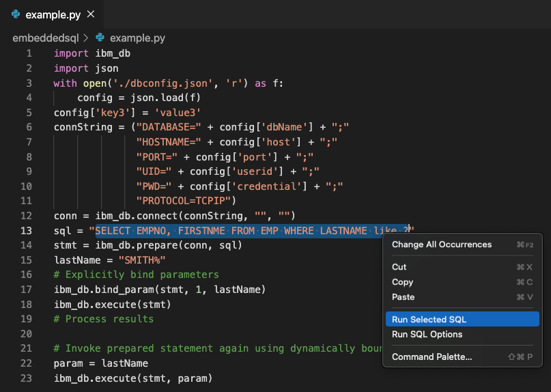Click 'config = json.load(f)' on line 4
Image resolution: width=551 pixels, height=392 pixels.
(x=139, y=98)
